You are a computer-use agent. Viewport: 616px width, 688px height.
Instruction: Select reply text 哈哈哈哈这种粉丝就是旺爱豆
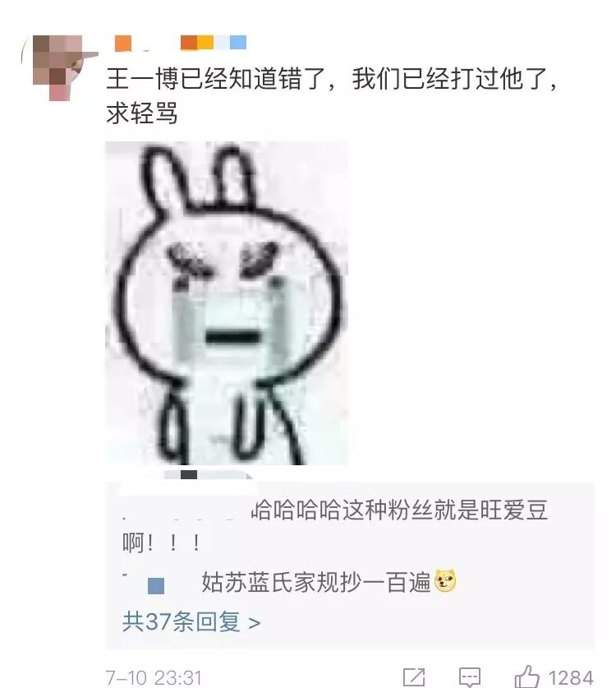(x=399, y=510)
